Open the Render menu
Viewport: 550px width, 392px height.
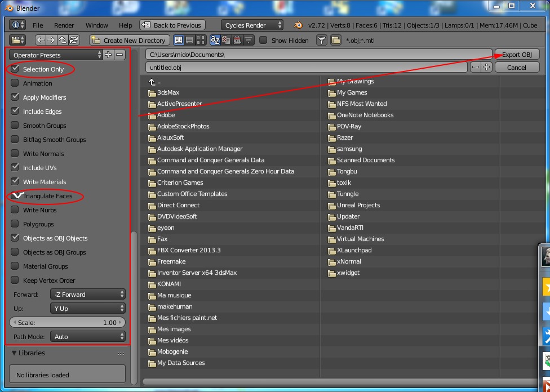click(x=64, y=25)
